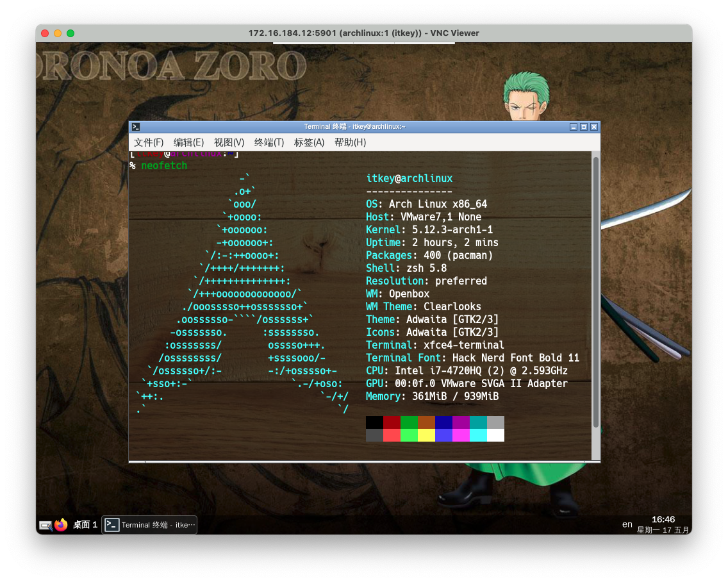Screen dimensions: 728x582
Task: Zoom VNC Viewer with green button
Action: coord(70,33)
